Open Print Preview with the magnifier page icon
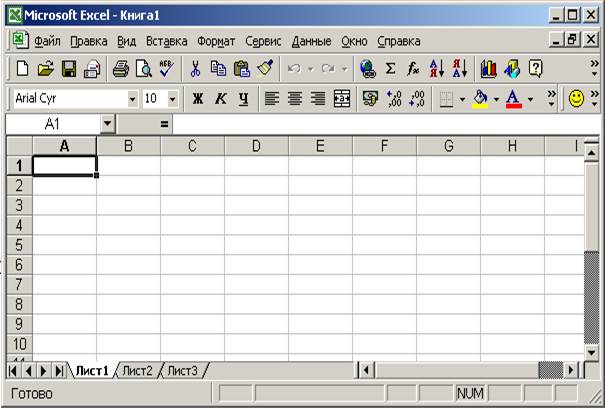Screen dimensions: 605x409 pyautogui.click(x=144, y=69)
